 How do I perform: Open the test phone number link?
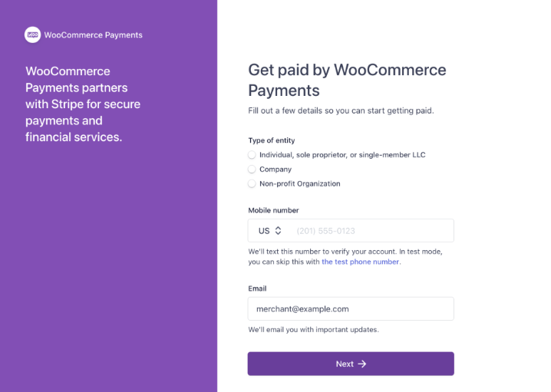(x=360, y=262)
